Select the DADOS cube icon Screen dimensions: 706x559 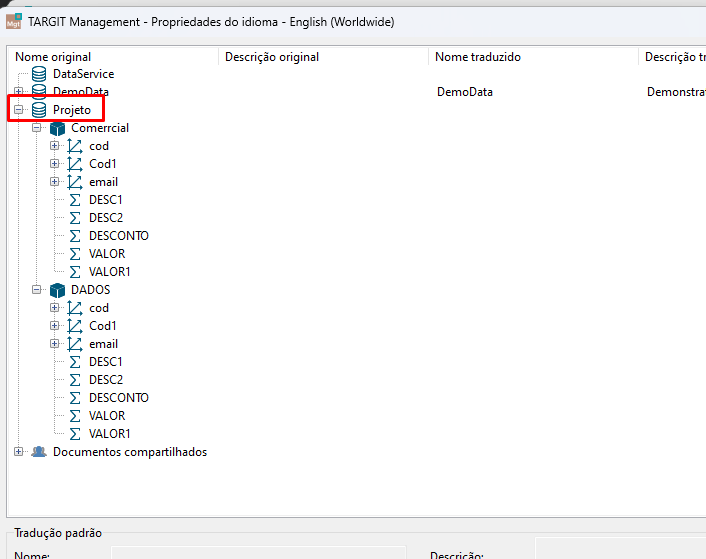pos(57,290)
